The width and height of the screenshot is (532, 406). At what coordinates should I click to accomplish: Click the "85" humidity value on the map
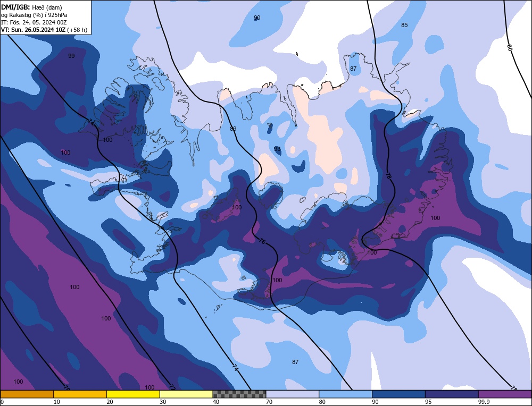point(404,25)
